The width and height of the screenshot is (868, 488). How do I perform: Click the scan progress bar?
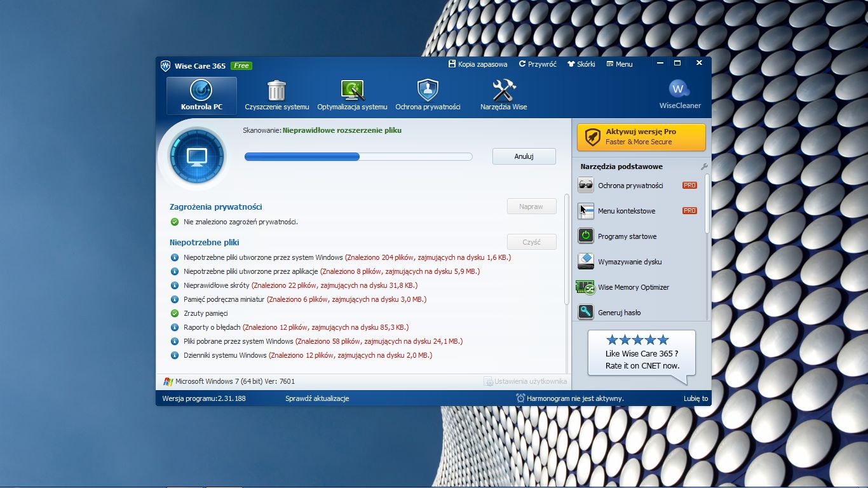click(358, 157)
